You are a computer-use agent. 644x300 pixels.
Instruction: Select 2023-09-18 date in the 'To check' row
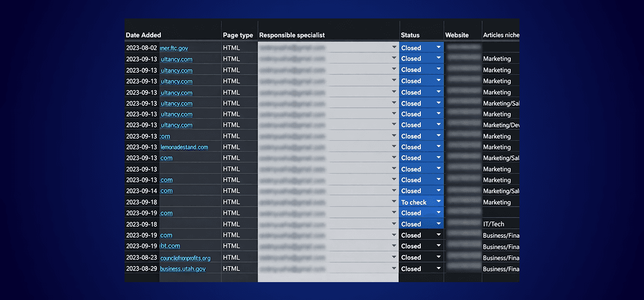141,202
